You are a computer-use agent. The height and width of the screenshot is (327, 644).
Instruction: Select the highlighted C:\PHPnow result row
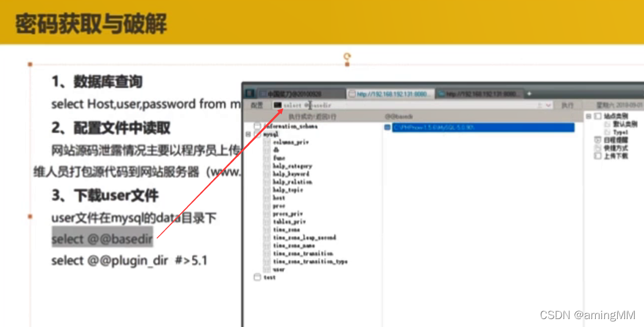point(483,128)
